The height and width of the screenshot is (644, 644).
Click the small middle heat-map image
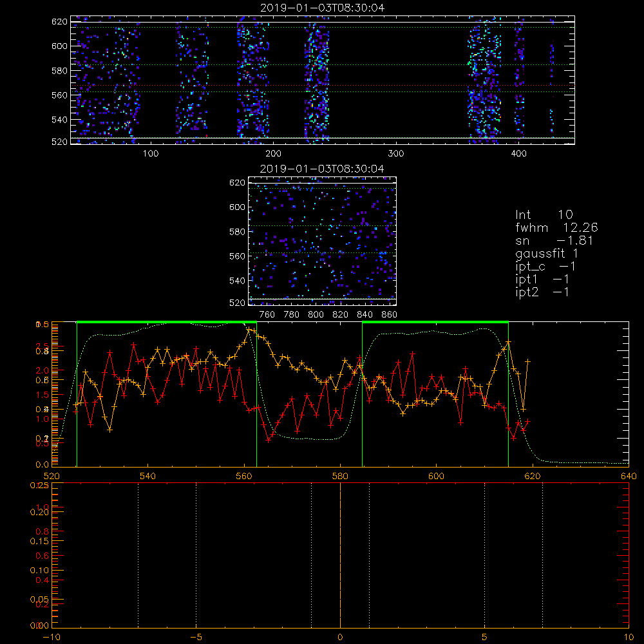(323, 241)
